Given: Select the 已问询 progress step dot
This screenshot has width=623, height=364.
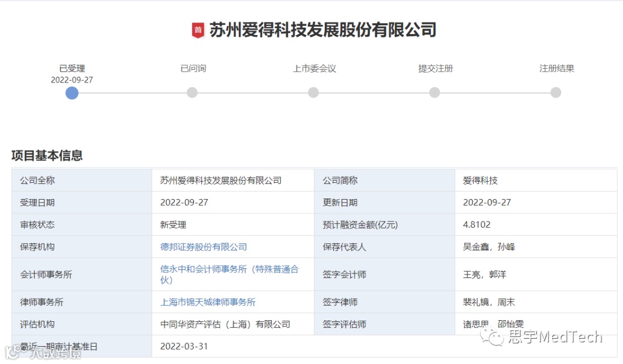Looking at the screenshot, I should tap(192, 93).
